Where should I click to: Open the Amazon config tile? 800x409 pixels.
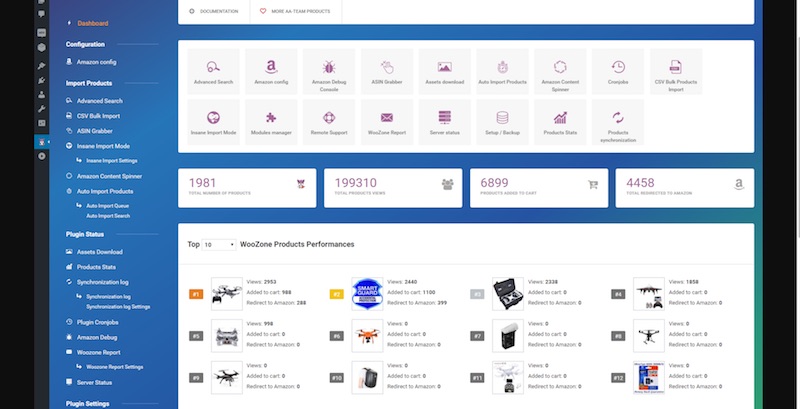pos(271,71)
